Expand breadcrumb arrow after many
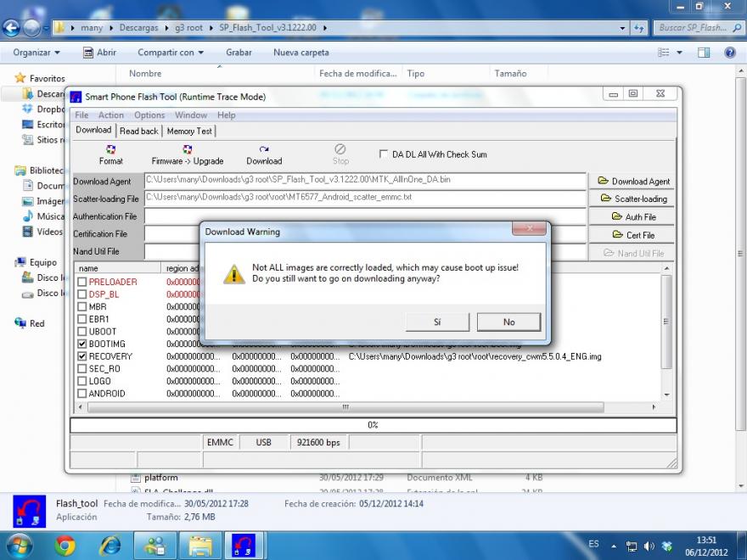The width and height of the screenshot is (747, 560). coord(111,28)
